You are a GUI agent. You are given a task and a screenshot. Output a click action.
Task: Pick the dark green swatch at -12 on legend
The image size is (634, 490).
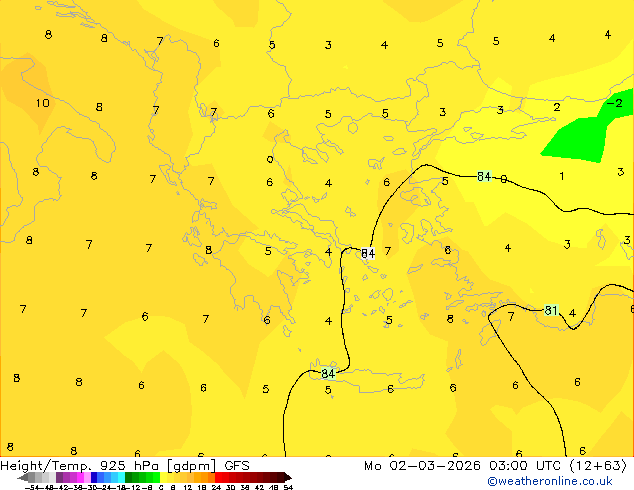(x=129, y=477)
